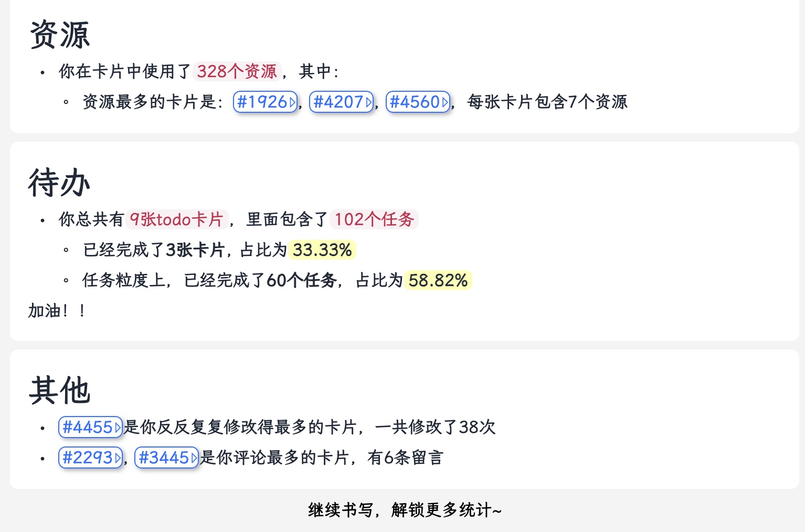Click the triangle icon on #3445
The image size is (805, 532).
[194, 458]
